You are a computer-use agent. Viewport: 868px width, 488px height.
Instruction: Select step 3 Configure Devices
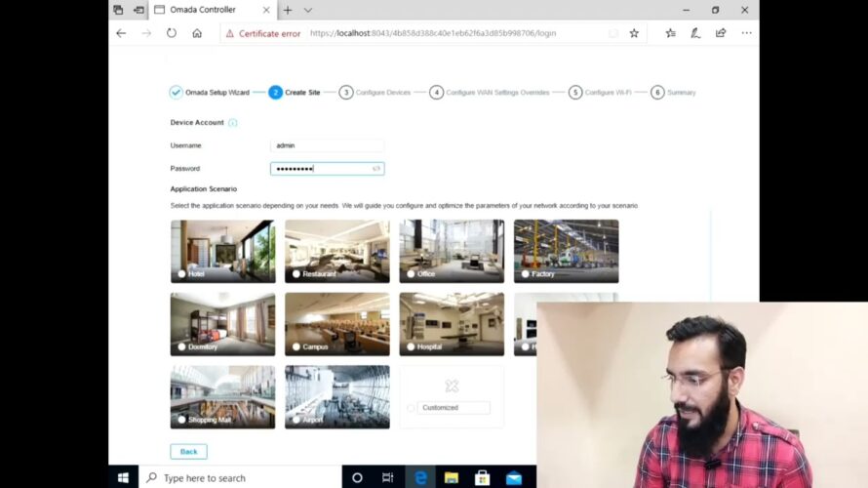pyautogui.click(x=375, y=93)
